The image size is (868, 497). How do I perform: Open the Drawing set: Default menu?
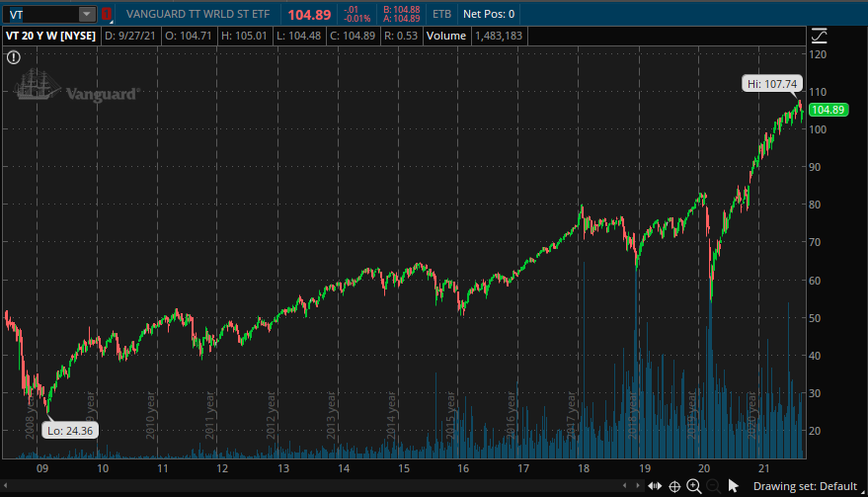(x=806, y=486)
